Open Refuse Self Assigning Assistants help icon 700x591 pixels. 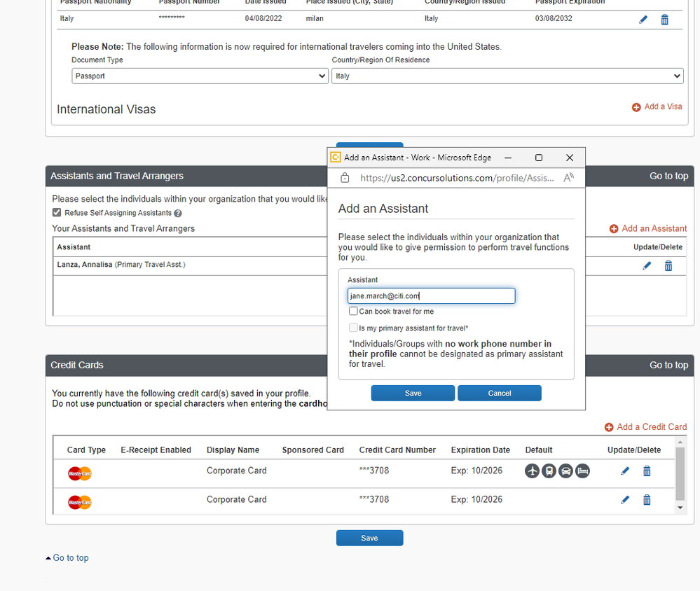pyautogui.click(x=178, y=213)
